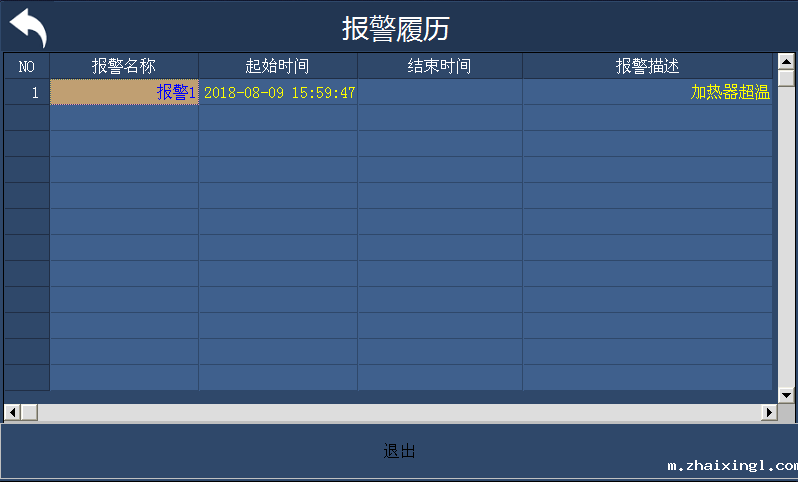
Task: Click the vertical scrollbar down arrow
Action: click(x=786, y=396)
